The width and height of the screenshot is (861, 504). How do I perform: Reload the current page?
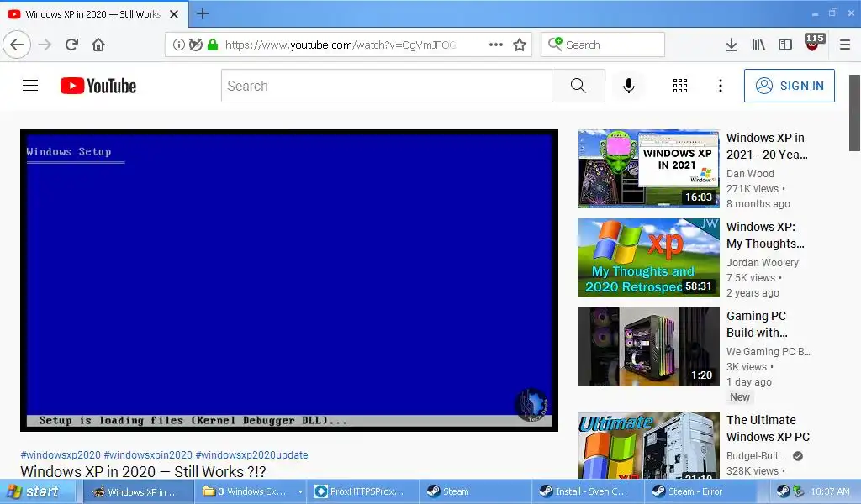(72, 45)
